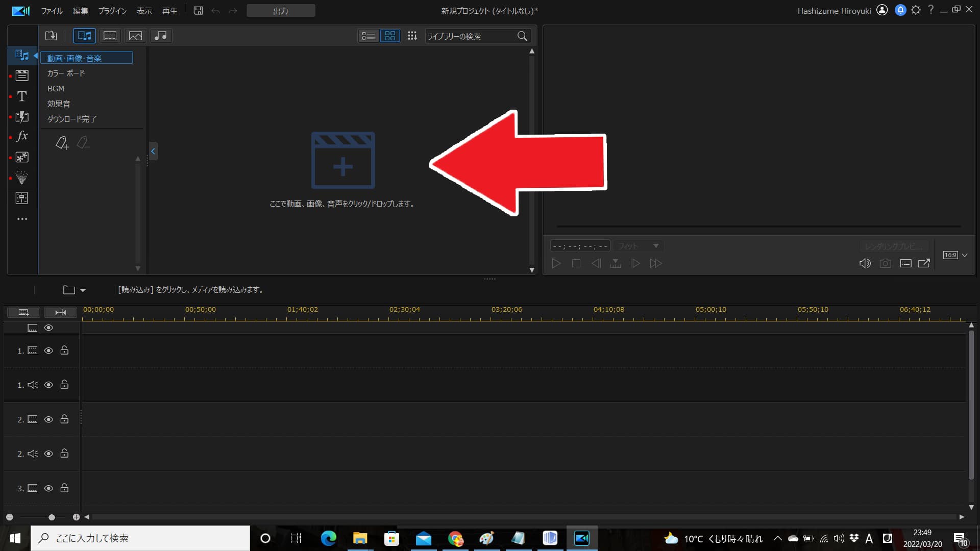980x551 pixels.
Task: Select BGM from media categories
Action: 56,88
